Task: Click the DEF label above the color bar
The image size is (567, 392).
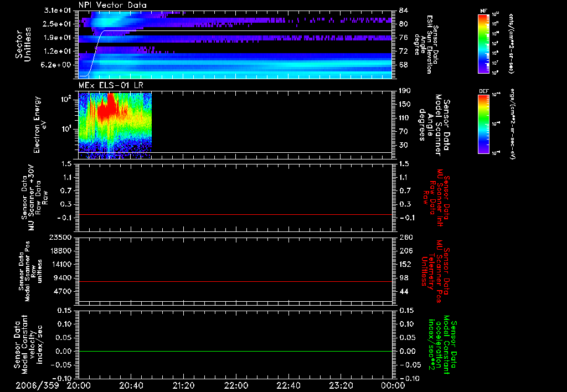Action: [x=483, y=91]
